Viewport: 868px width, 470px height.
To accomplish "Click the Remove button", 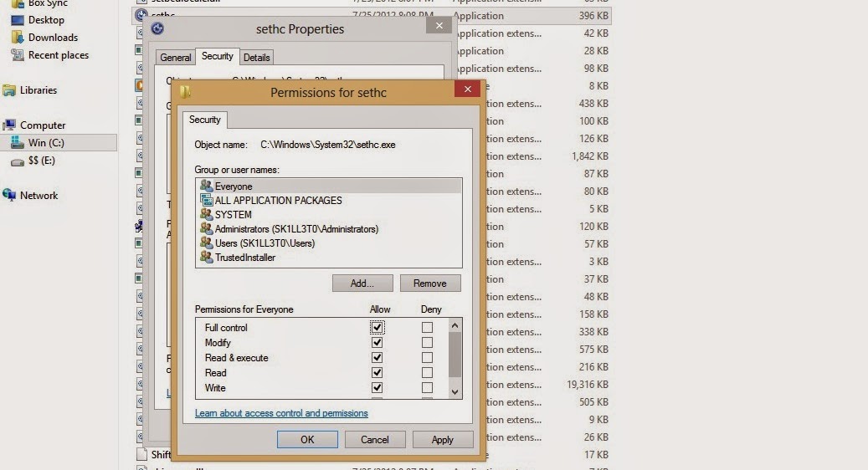I will tap(430, 284).
